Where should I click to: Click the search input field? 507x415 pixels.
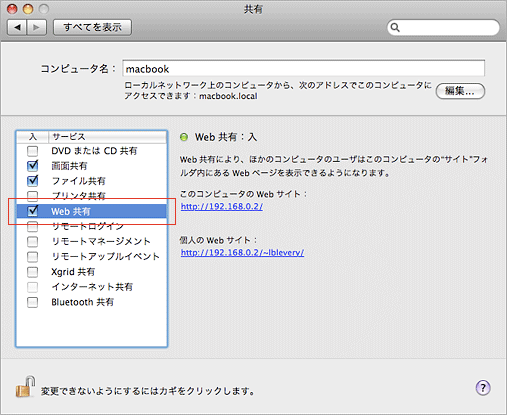tap(443, 27)
